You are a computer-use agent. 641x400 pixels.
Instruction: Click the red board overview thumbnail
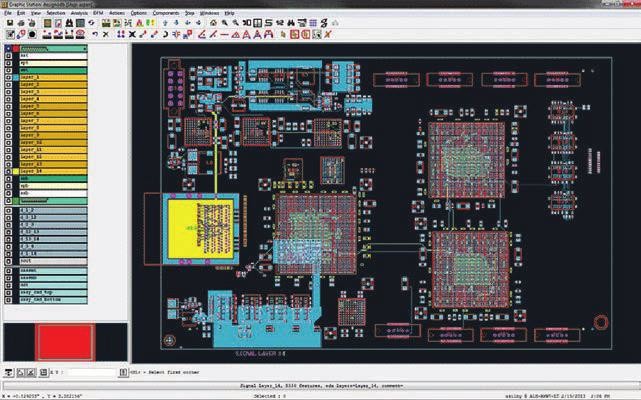click(65, 342)
